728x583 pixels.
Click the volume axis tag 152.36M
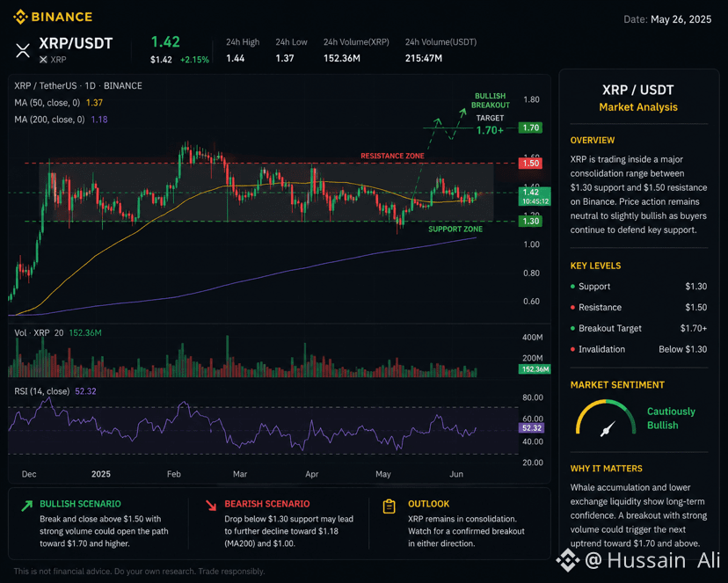535,369
